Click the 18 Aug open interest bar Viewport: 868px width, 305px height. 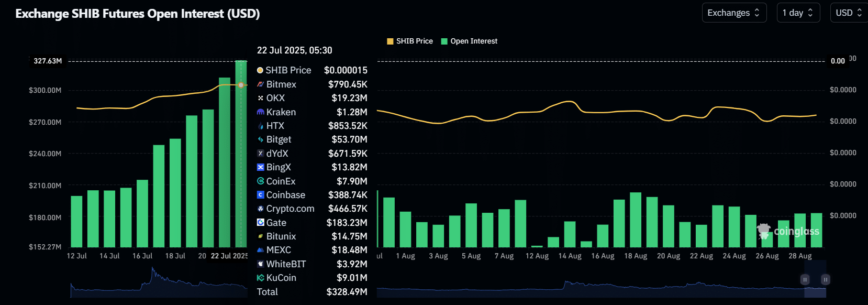pos(636,220)
